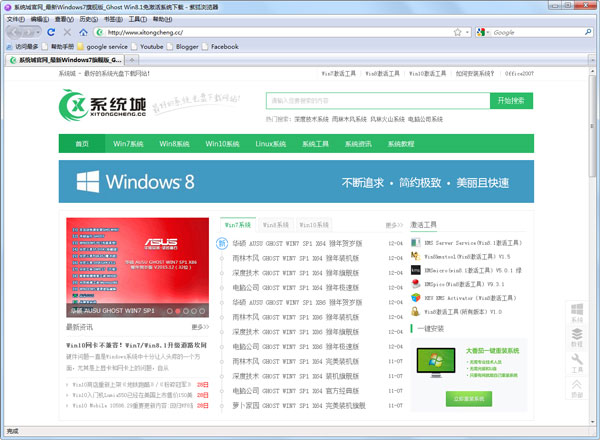Switch to the Win7系统 list tab

pos(238,225)
